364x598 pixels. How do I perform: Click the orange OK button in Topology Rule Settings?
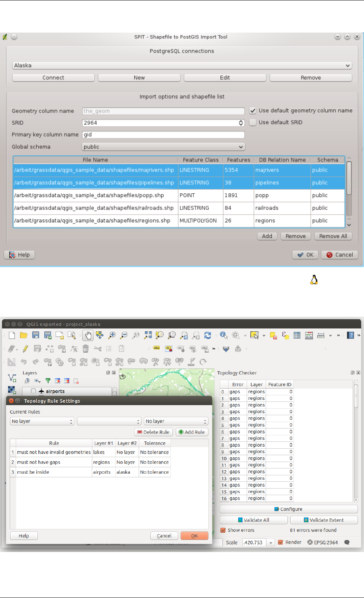pos(194,536)
